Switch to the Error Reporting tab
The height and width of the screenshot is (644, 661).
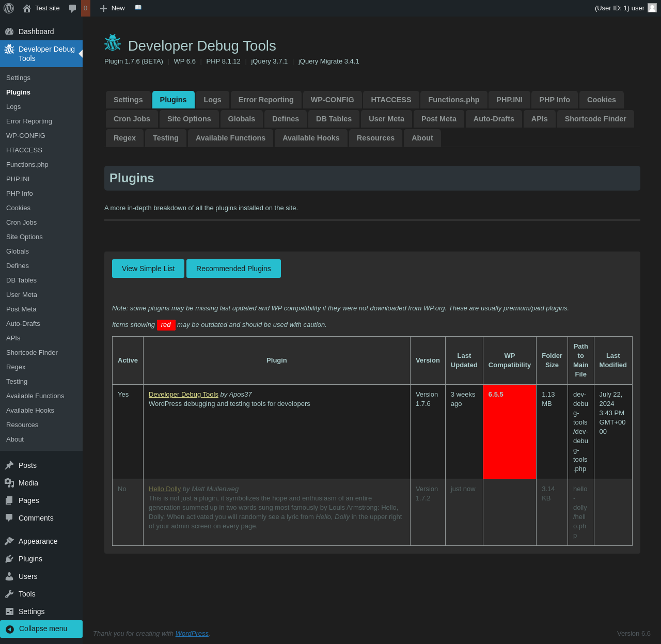tap(266, 100)
